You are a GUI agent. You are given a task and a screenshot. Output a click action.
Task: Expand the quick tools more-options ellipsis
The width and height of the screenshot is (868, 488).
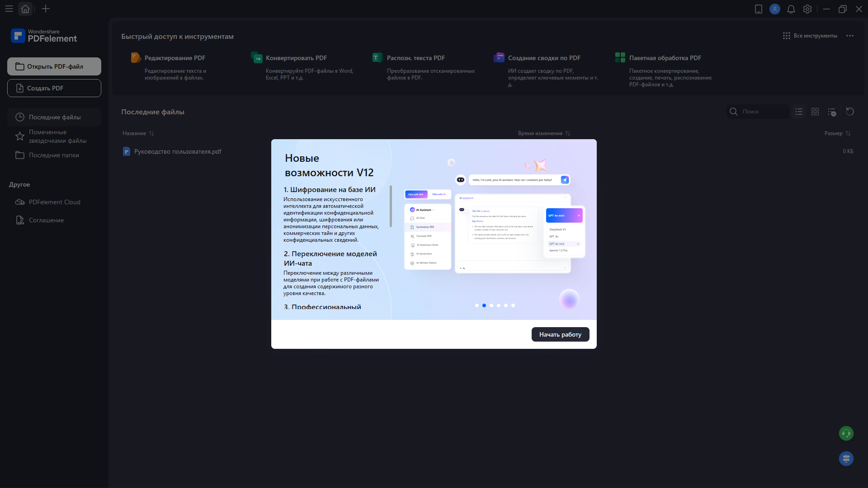click(x=850, y=36)
